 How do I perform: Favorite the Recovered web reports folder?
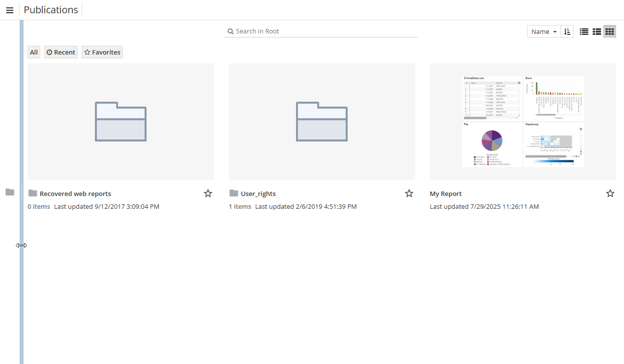[x=208, y=194]
